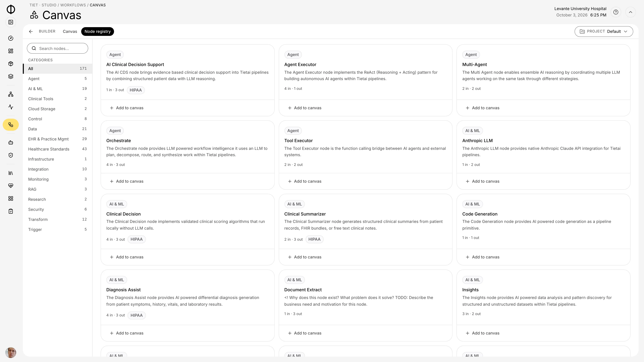Filter by Security category
The image size is (644, 362).
pyautogui.click(x=58, y=209)
